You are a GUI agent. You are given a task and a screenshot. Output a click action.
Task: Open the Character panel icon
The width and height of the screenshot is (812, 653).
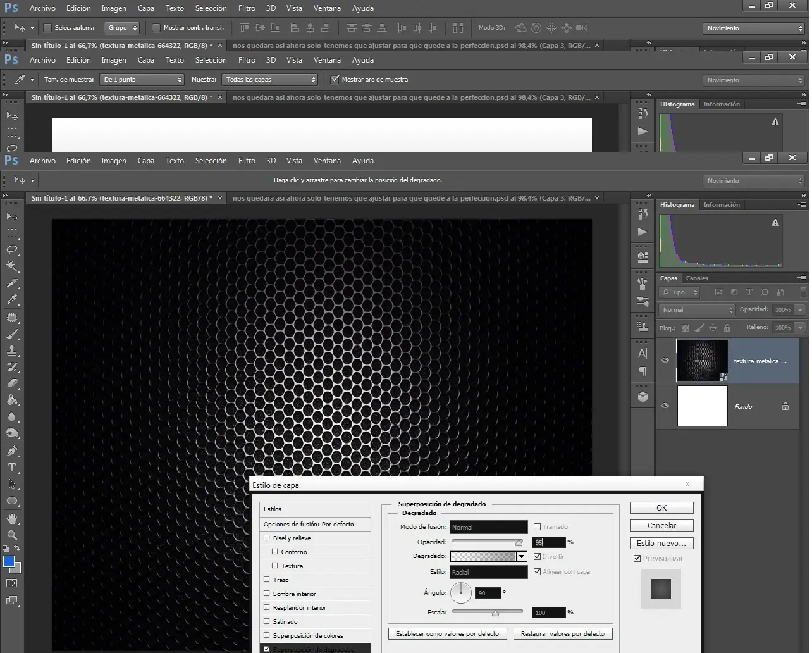(643, 353)
